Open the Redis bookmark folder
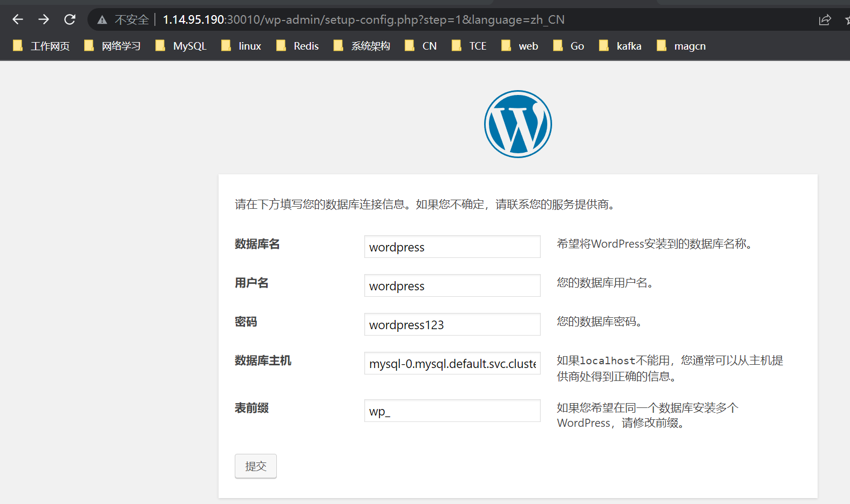This screenshot has height=504, width=850. [x=297, y=46]
